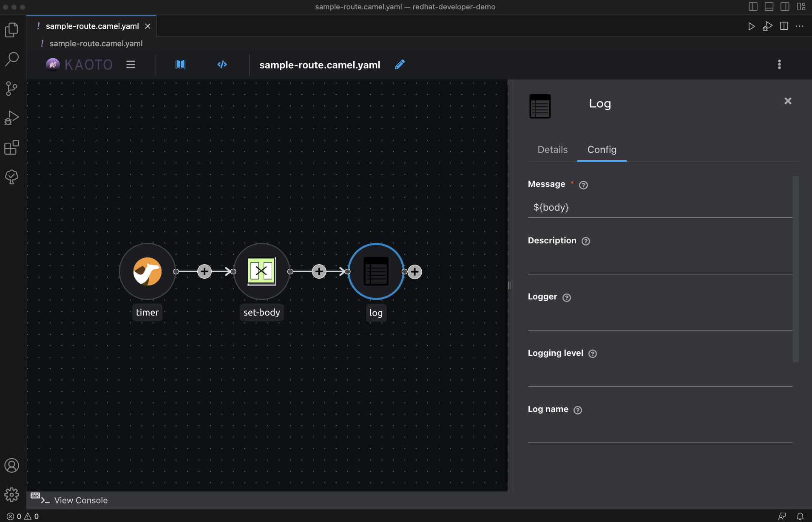This screenshot has width=812, height=522.
Task: Open the Extensions view
Action: [11, 147]
